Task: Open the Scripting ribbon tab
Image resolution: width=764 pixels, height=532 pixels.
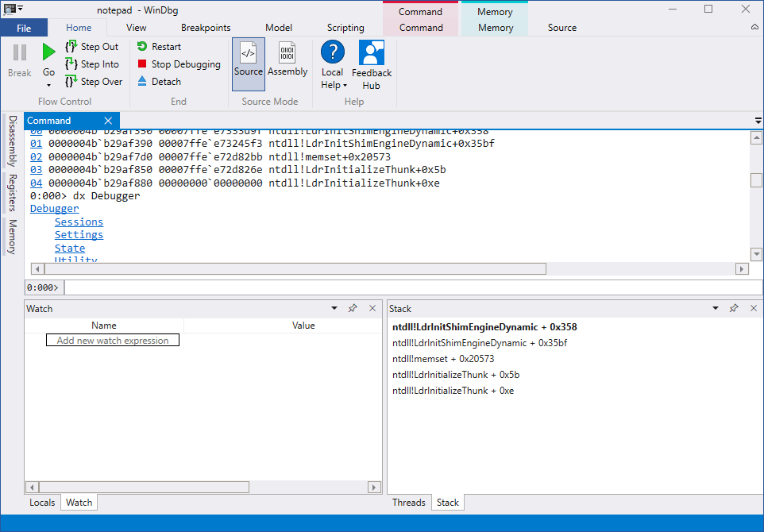Action: click(345, 28)
